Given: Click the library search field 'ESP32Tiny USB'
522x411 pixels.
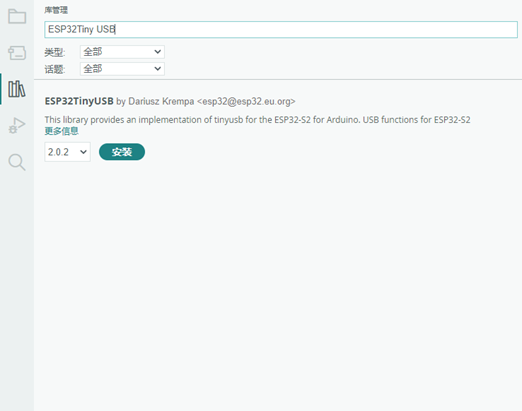Looking at the screenshot, I should (281, 29).
